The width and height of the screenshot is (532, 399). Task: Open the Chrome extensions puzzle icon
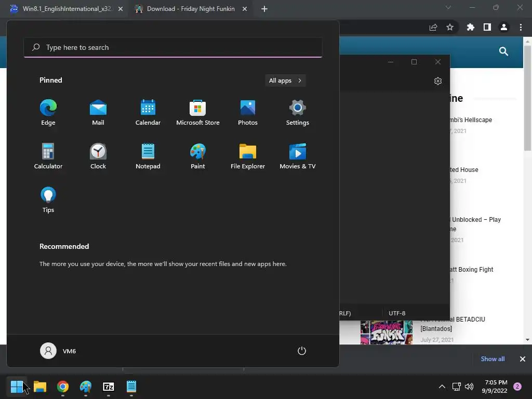click(471, 28)
